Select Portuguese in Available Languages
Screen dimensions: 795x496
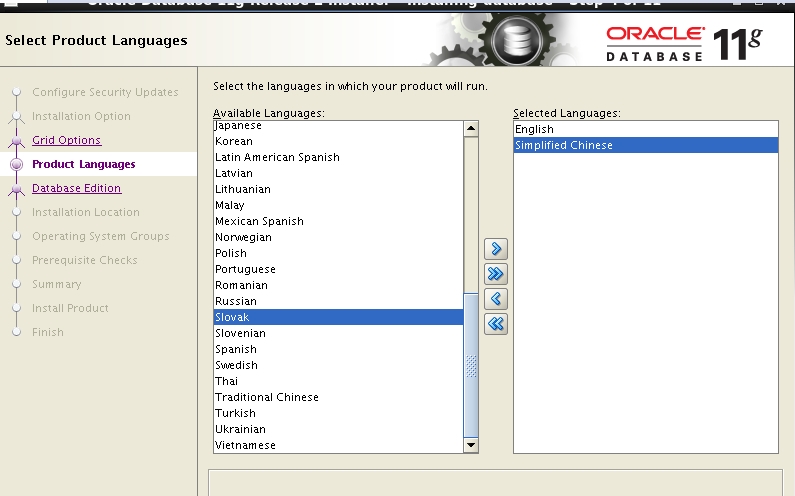pos(338,269)
